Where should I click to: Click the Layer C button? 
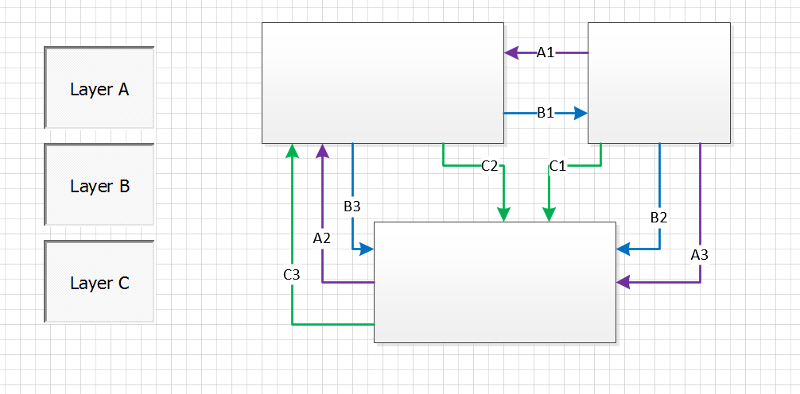(99, 281)
